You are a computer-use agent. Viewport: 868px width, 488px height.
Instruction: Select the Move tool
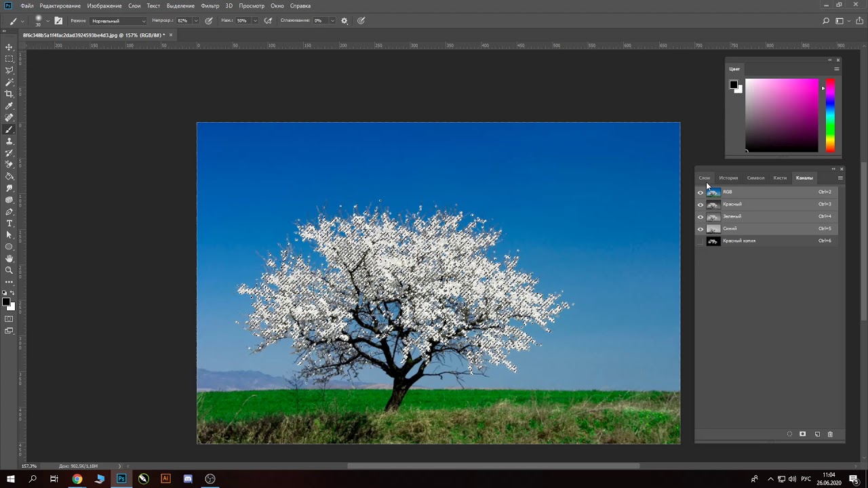9,47
